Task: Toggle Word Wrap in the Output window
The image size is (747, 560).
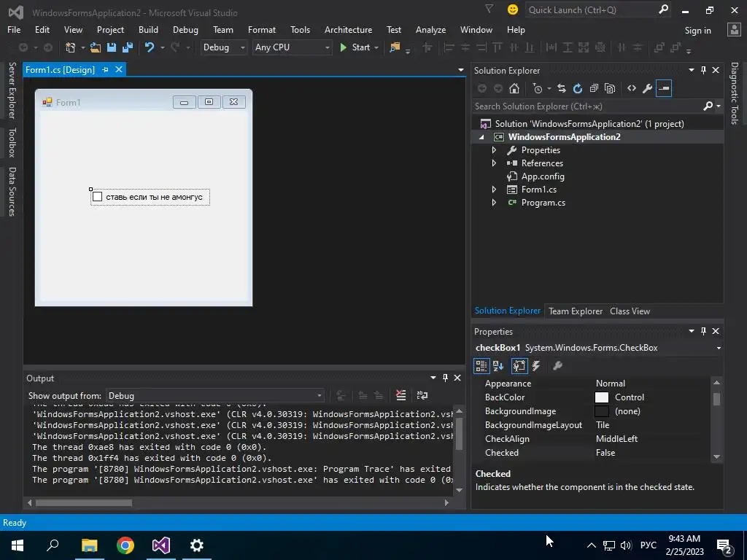Action: pos(422,395)
